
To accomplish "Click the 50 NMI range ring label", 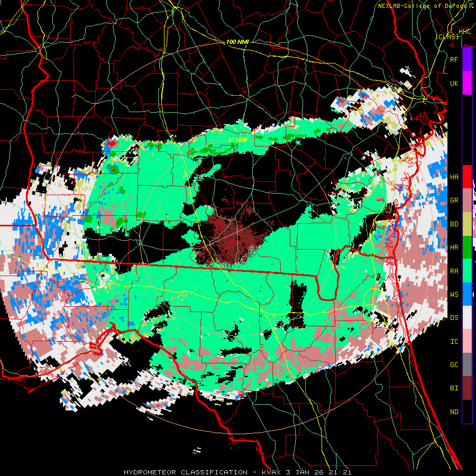I will point(237,140).
